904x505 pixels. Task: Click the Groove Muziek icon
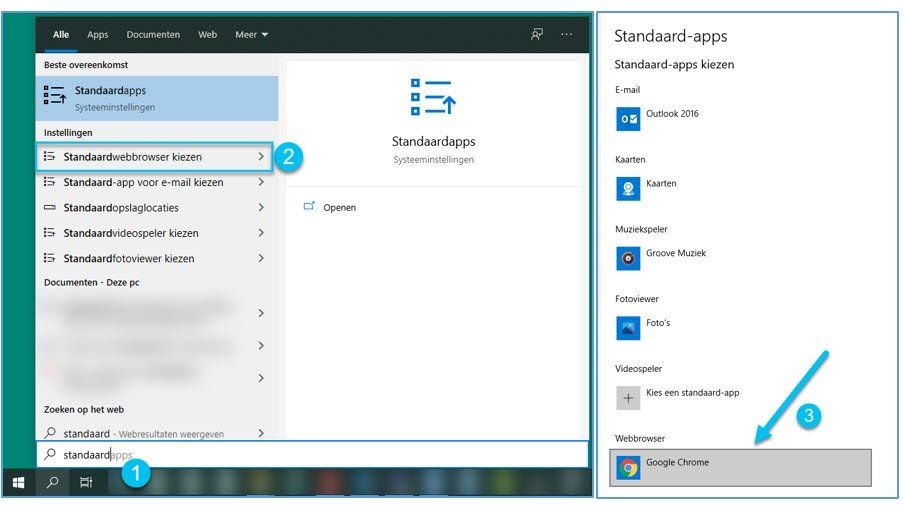(628, 258)
